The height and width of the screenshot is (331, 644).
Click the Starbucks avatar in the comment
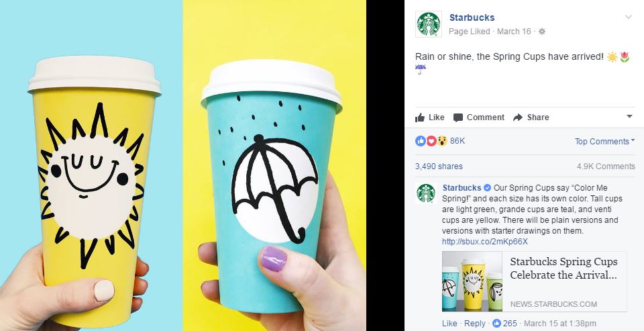[x=426, y=193]
